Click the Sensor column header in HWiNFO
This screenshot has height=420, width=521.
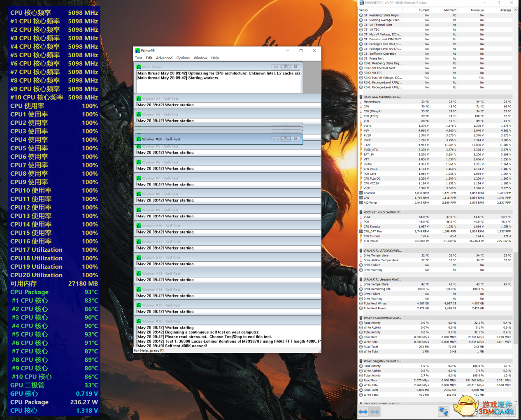[364, 10]
